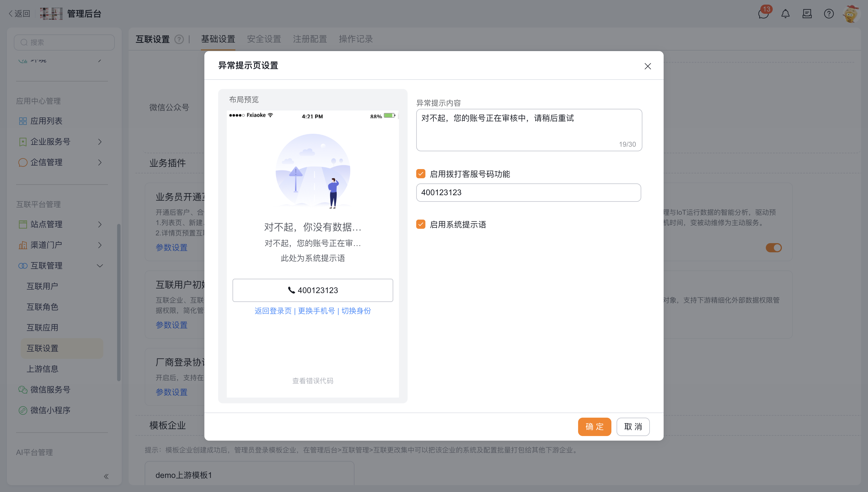Viewport: 868px width, 492px height.
Task: Click 取消 to cancel dialog
Action: tap(633, 427)
